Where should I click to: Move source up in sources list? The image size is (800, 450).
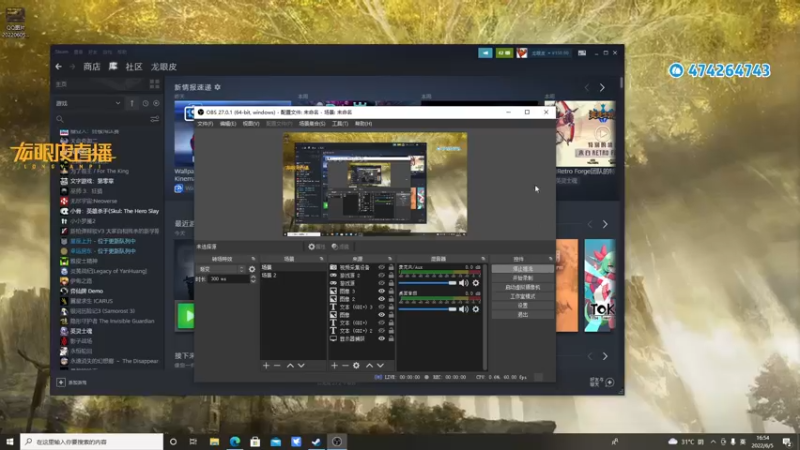point(369,365)
